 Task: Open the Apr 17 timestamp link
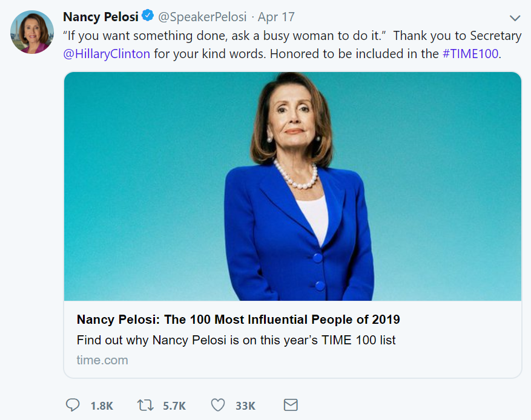coord(276,16)
